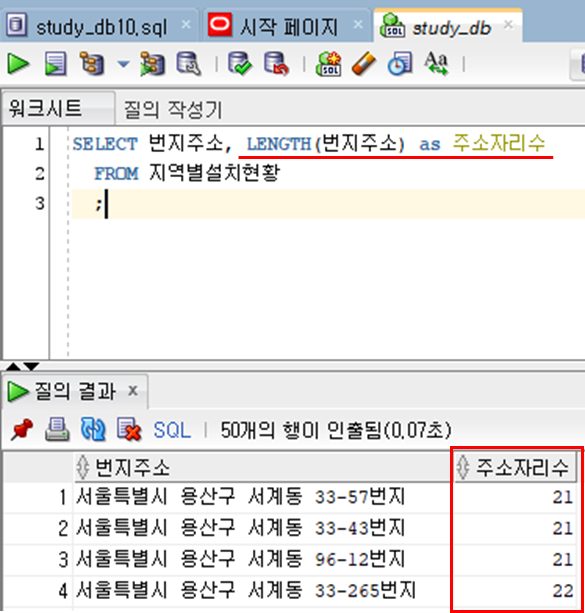585x613 pixels.
Task: Click the SQL Tuning Advisor icon
Action: click(x=189, y=64)
